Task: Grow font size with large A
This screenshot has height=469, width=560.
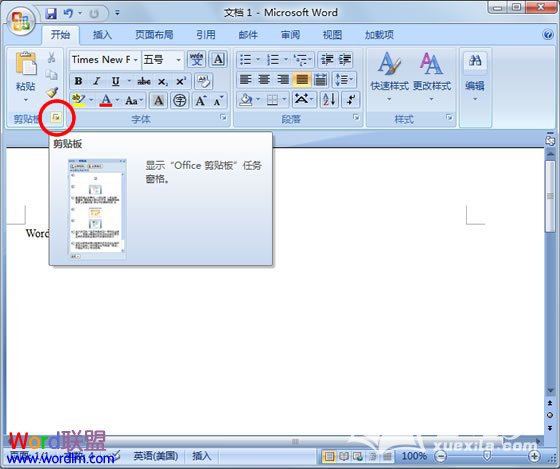Action: (200, 101)
